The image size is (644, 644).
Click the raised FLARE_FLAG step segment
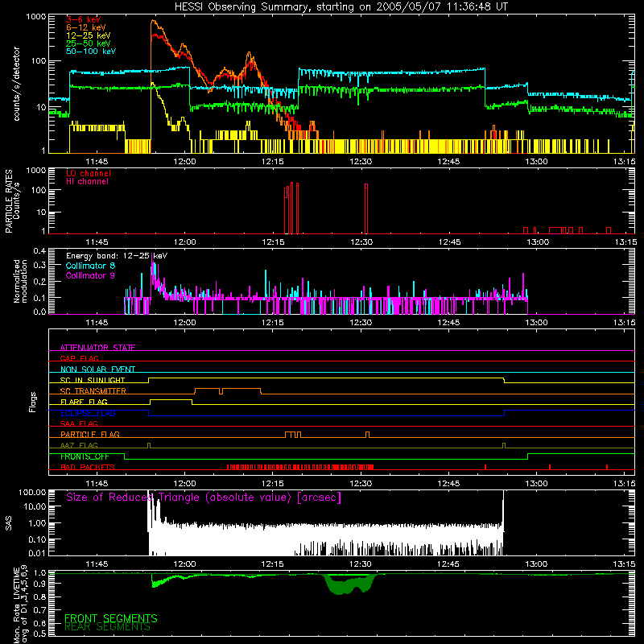coord(171,399)
